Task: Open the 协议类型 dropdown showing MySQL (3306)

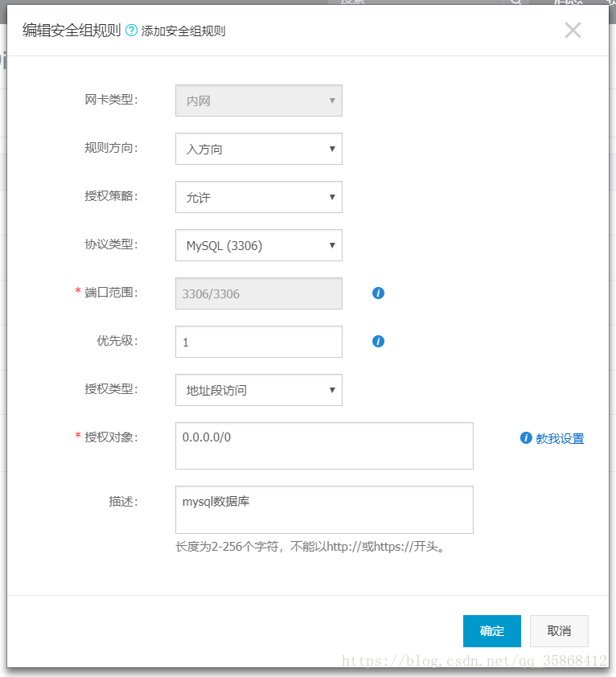Action: tap(259, 245)
